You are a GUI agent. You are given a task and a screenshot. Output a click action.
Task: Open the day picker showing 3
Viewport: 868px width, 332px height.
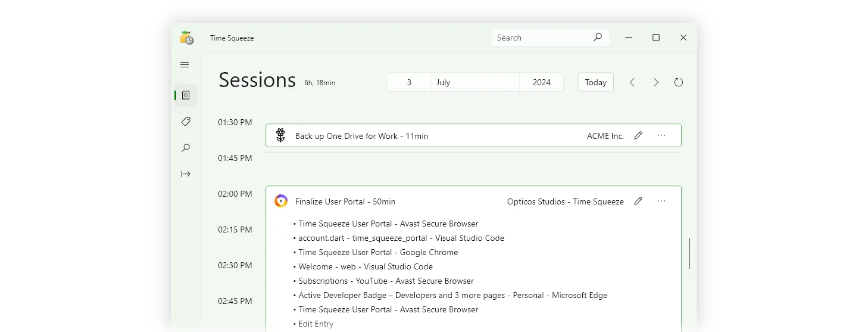409,82
